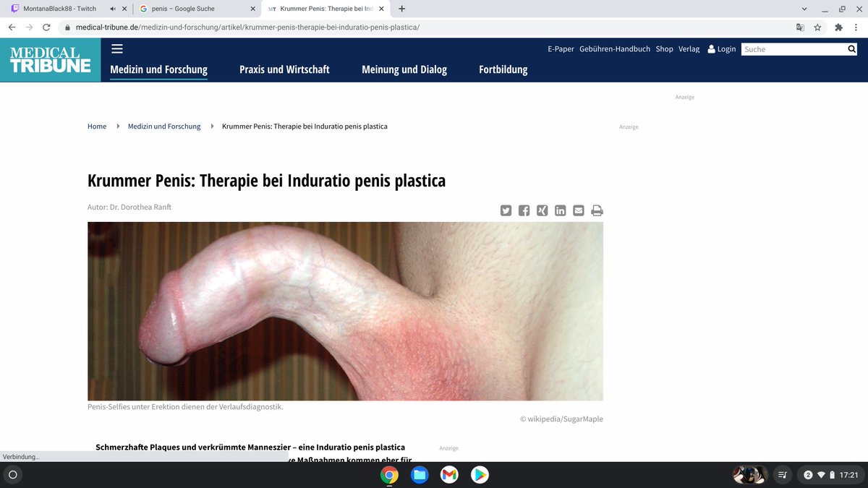Send the article by email icon
Image resolution: width=868 pixels, height=488 pixels.
point(579,210)
